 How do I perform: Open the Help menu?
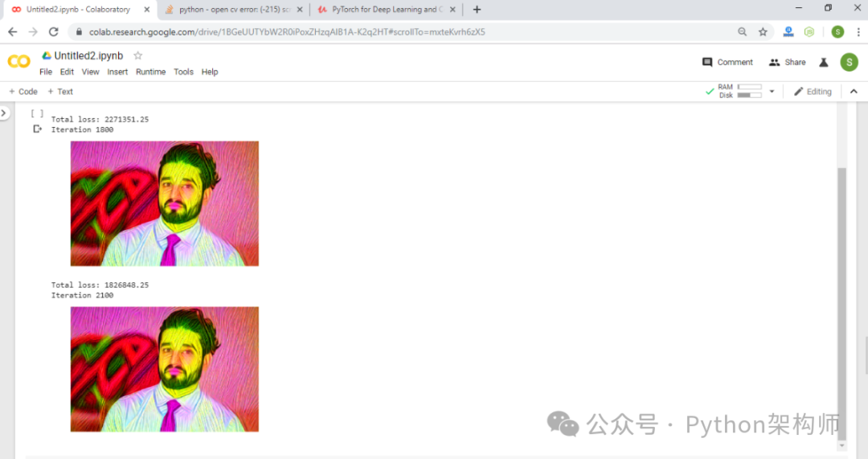pos(209,72)
